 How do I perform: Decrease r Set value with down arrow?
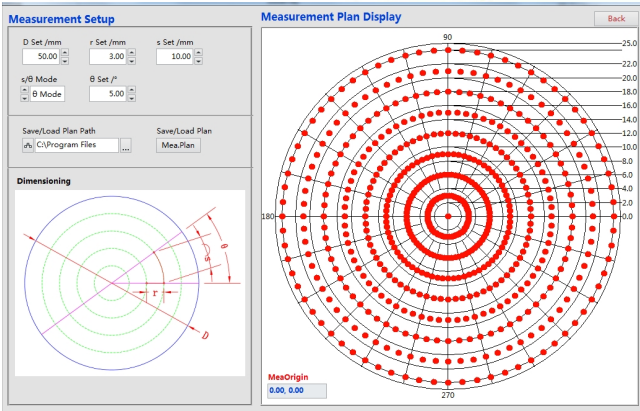coord(131,61)
